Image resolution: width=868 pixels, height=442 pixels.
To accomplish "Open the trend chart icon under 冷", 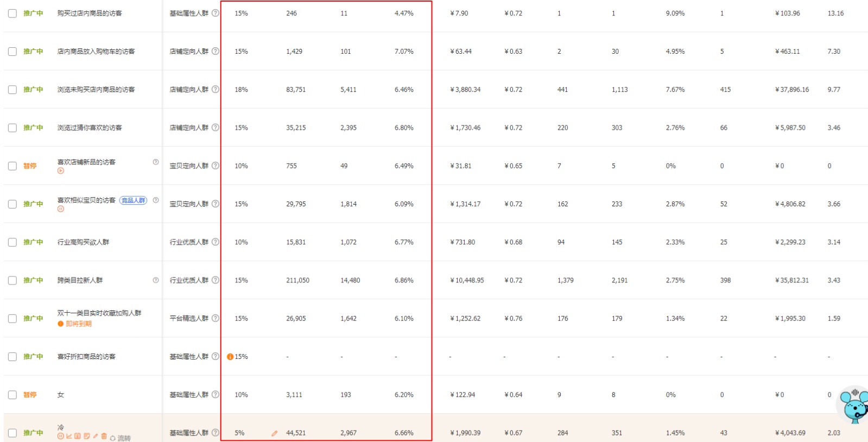I will [x=69, y=436].
